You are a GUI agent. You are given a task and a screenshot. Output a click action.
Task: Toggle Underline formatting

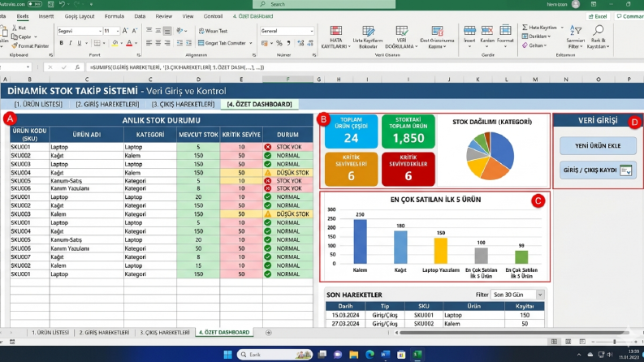(x=80, y=43)
